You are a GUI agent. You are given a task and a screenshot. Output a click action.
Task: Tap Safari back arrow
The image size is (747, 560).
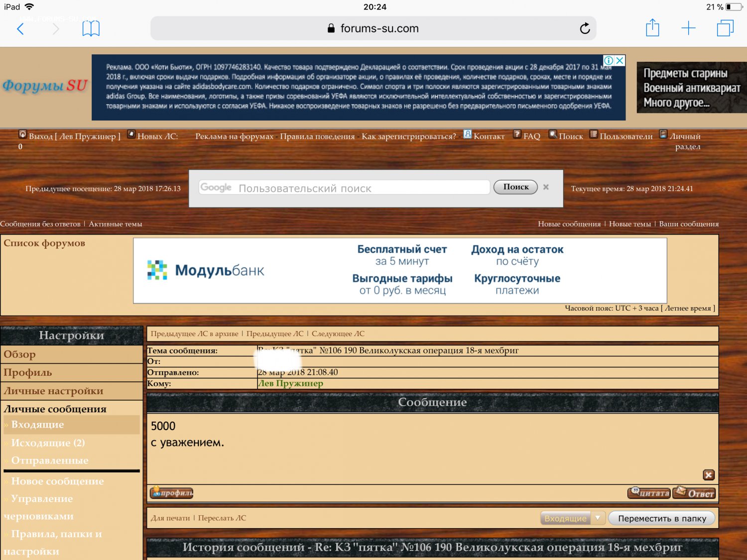pyautogui.click(x=20, y=29)
